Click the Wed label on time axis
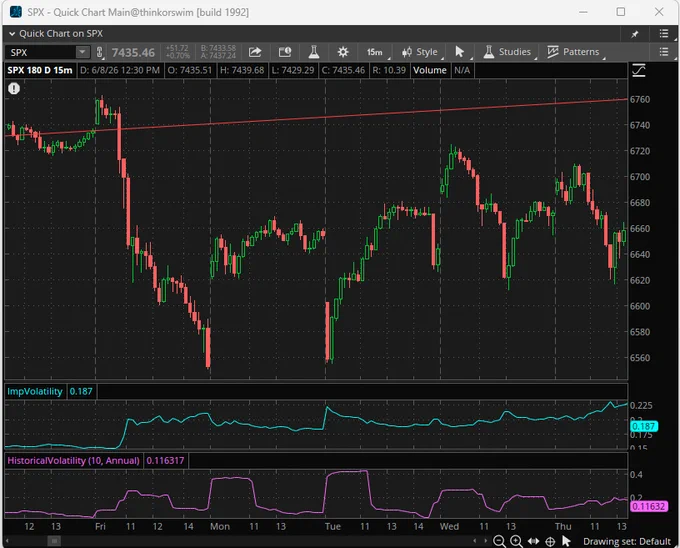This screenshot has width=680, height=548. click(x=449, y=526)
